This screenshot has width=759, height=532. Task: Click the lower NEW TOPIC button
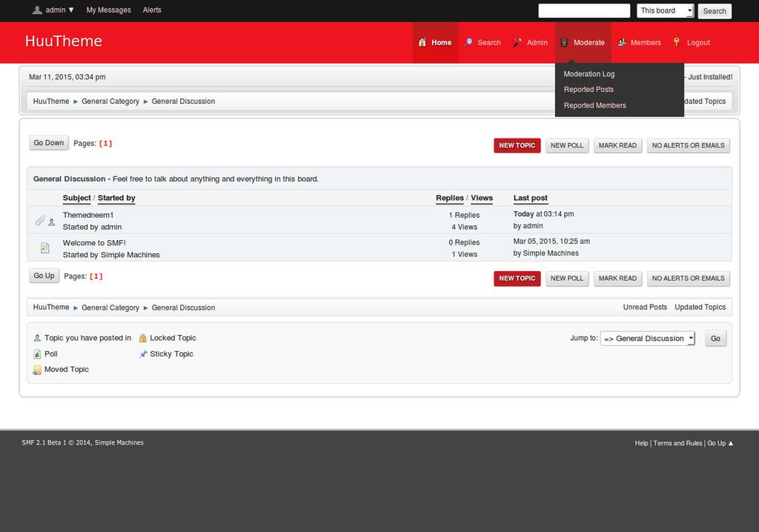click(x=517, y=279)
